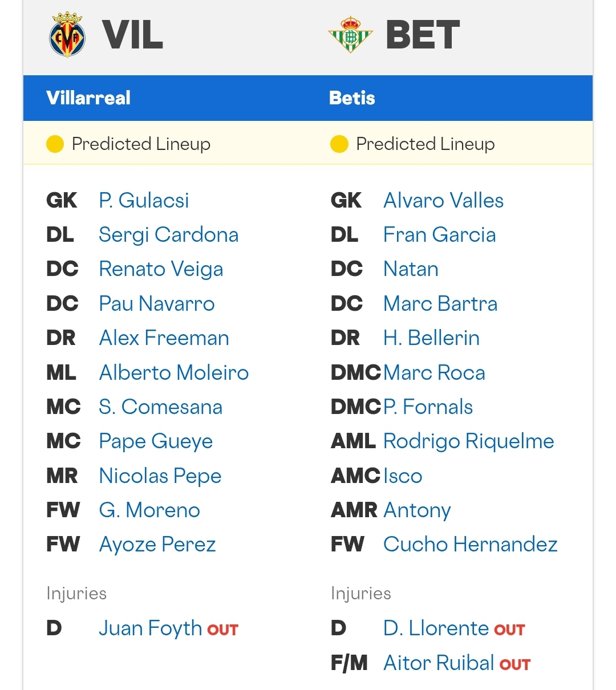The width and height of the screenshot is (616, 690).
Task: Open the Isco player link
Action: point(403,476)
